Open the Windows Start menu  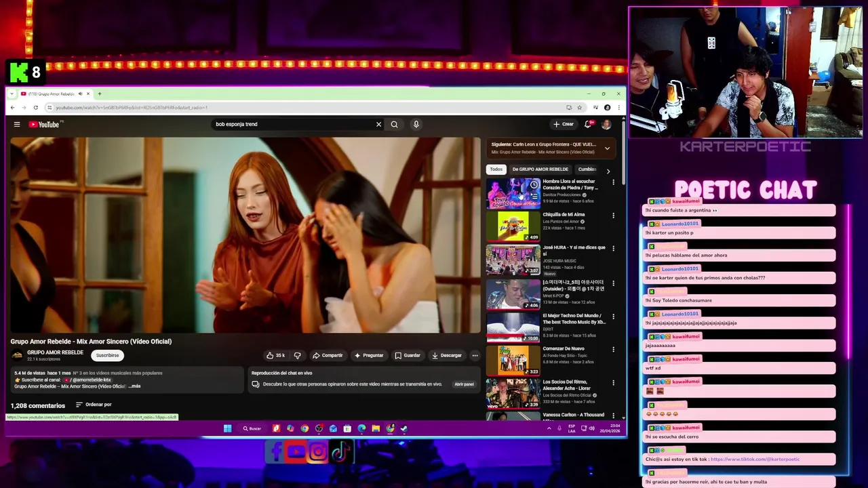(x=227, y=428)
